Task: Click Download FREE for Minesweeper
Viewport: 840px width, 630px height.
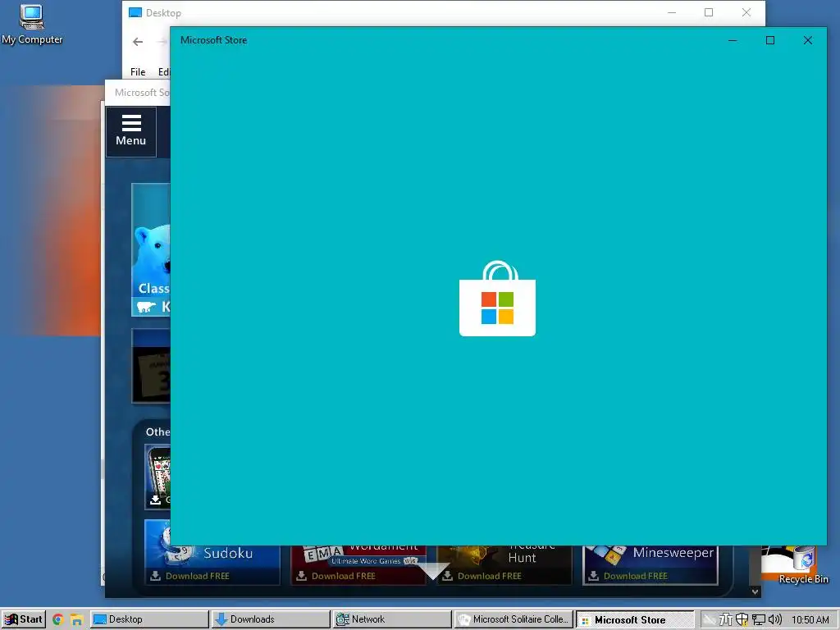Action: [x=636, y=576]
